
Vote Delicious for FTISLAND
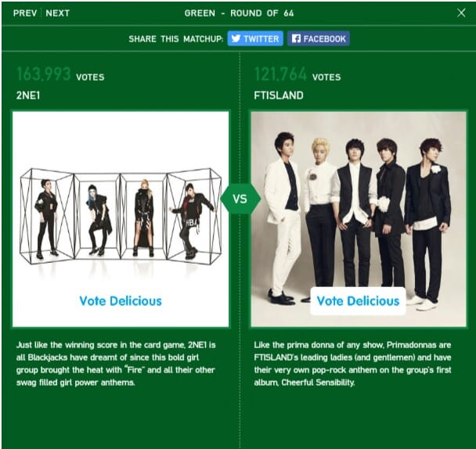click(359, 301)
